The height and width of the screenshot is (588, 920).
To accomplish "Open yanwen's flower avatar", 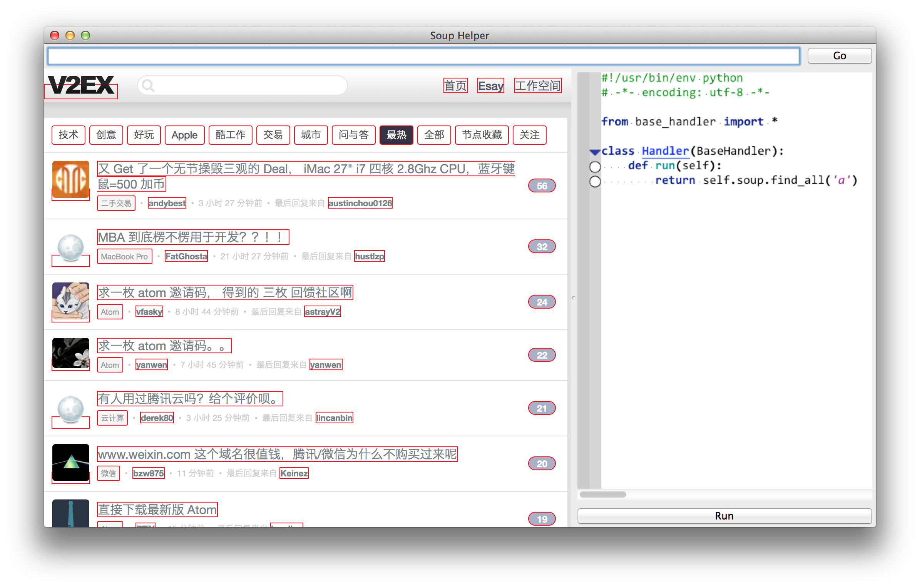I will click(x=71, y=353).
